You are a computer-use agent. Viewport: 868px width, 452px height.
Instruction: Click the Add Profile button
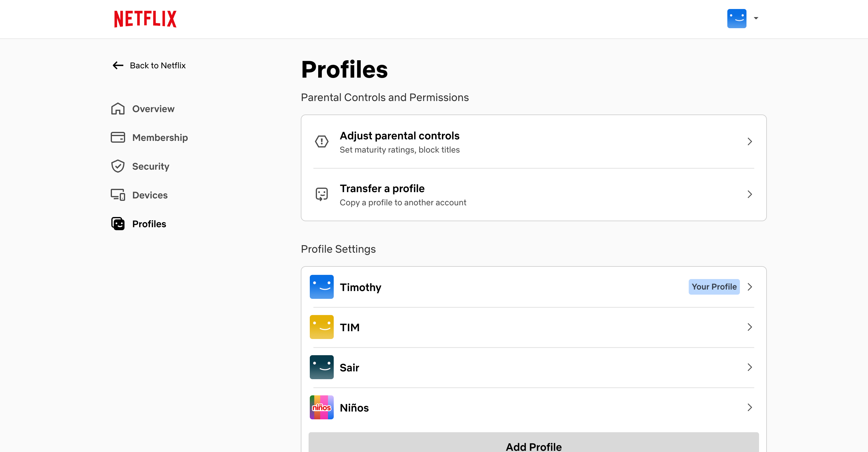pyautogui.click(x=533, y=445)
